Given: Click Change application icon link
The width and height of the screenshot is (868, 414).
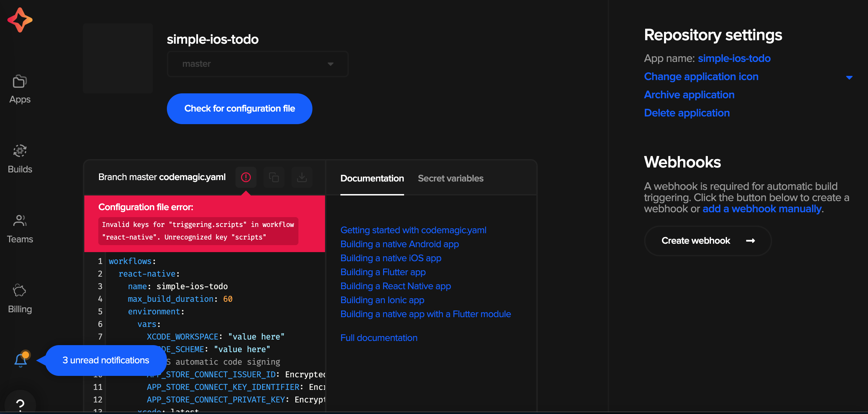Looking at the screenshot, I should tap(701, 77).
